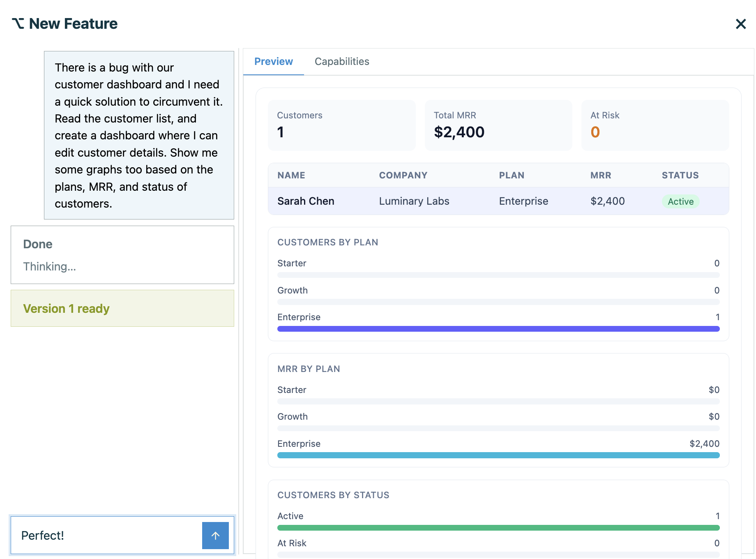Click the Starter label in MRR by Plan

click(292, 390)
